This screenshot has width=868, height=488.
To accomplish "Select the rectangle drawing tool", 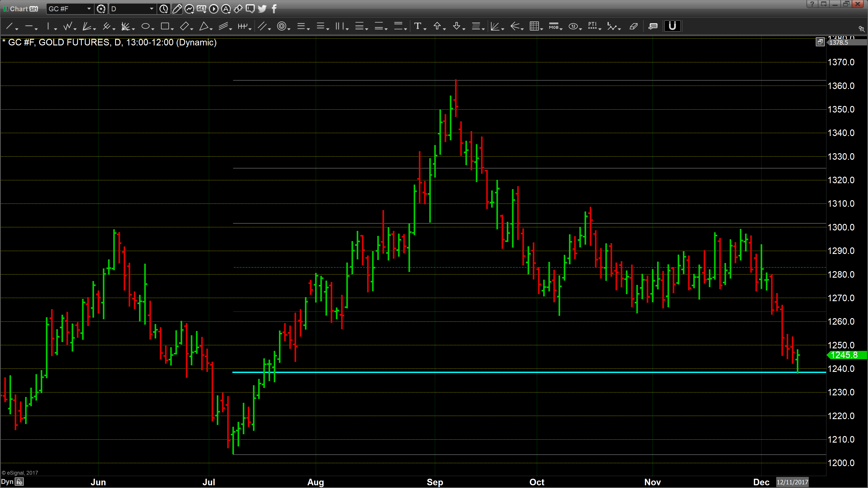I will tap(164, 26).
